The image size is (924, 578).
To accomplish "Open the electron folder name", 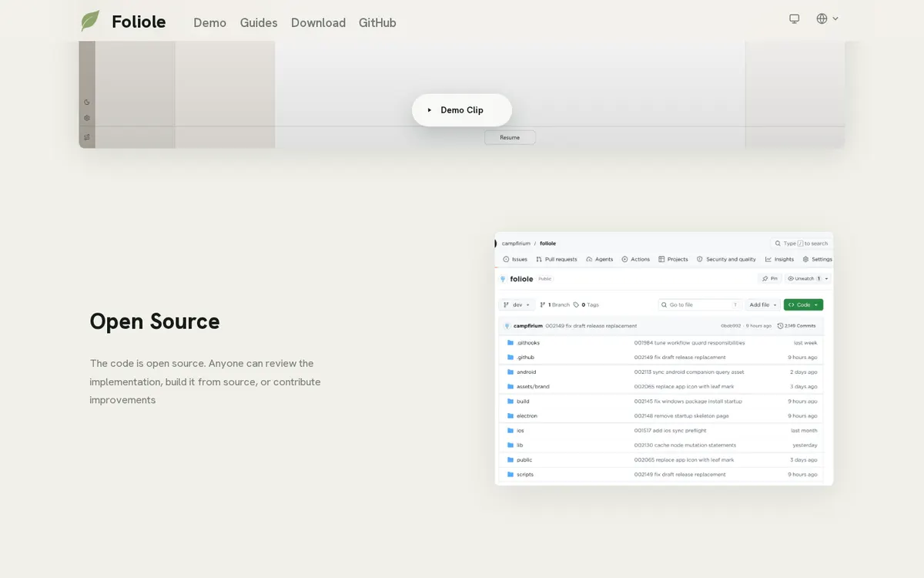I will tap(527, 416).
